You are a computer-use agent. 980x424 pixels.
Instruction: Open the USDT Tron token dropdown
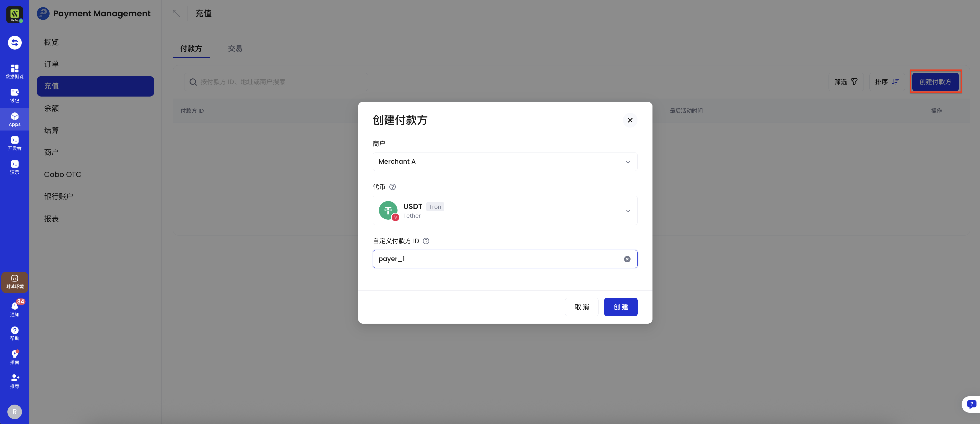coord(505,211)
